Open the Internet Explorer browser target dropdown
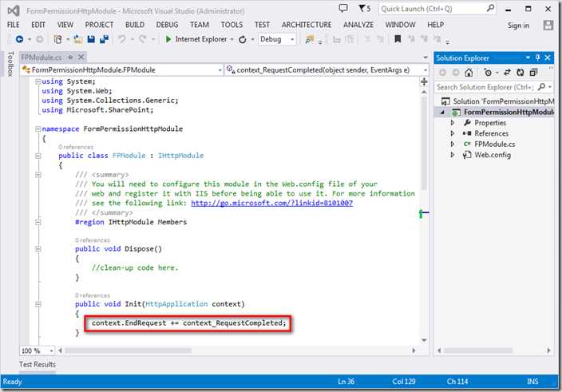The image size is (562, 392). (x=232, y=39)
